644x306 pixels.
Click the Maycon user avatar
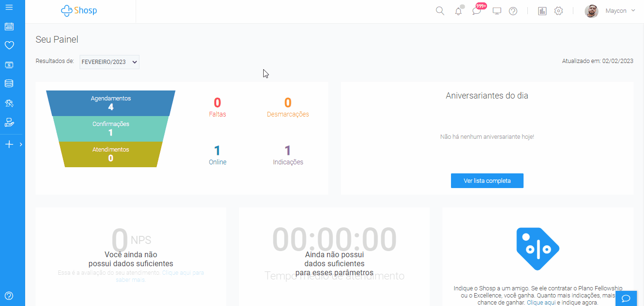591,11
